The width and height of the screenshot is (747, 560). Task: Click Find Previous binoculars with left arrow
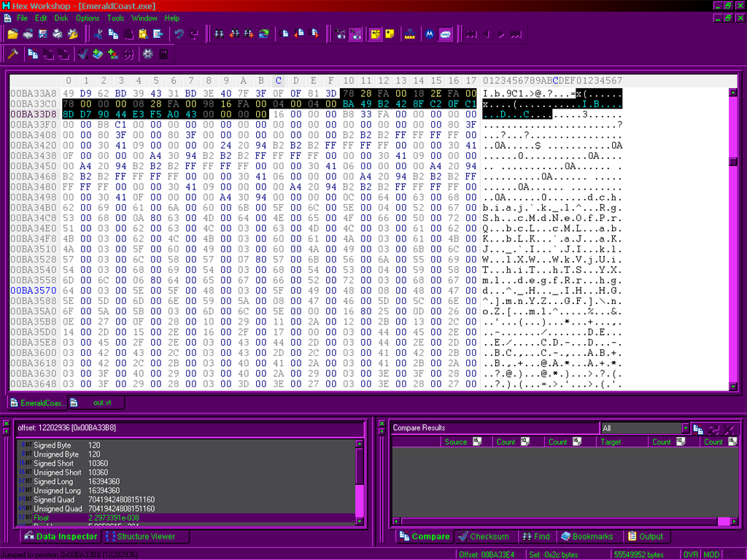234,34
